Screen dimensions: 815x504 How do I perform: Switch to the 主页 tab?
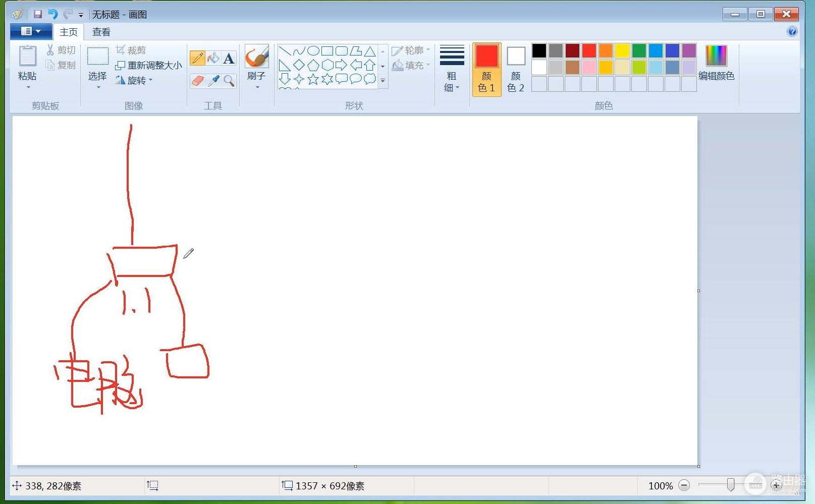tap(69, 32)
